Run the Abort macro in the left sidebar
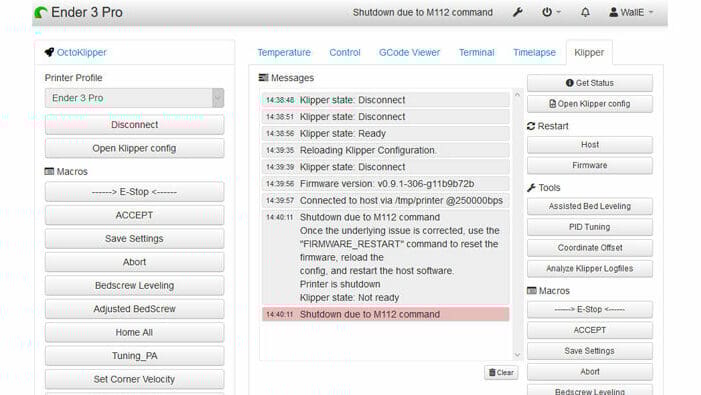The image size is (701, 395). [x=134, y=262]
